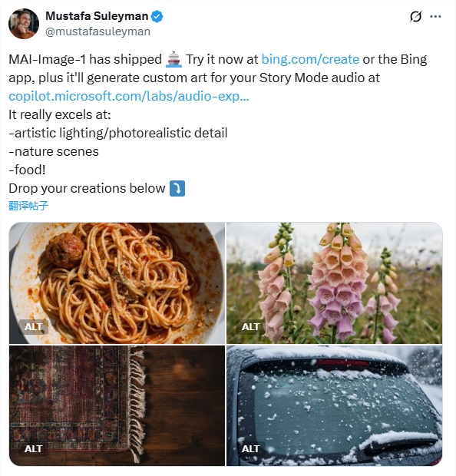
Task: Open the pink foxglove flowers photo
Action: pos(334,283)
